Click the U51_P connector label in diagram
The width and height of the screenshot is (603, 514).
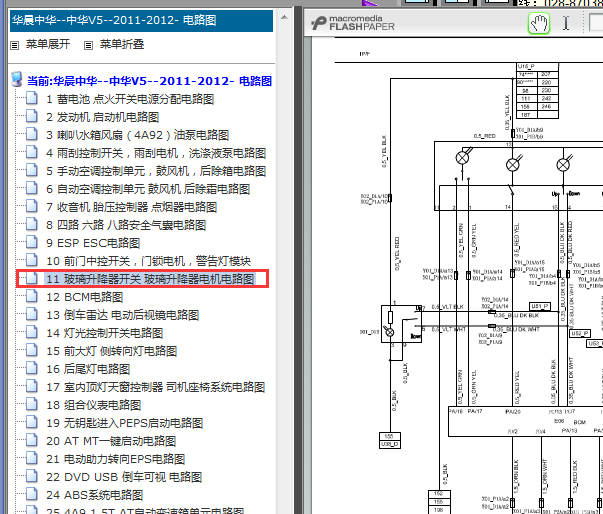coord(540,306)
